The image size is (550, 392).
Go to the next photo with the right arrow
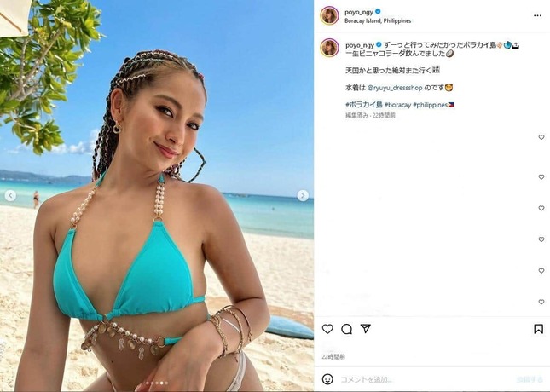point(303,195)
